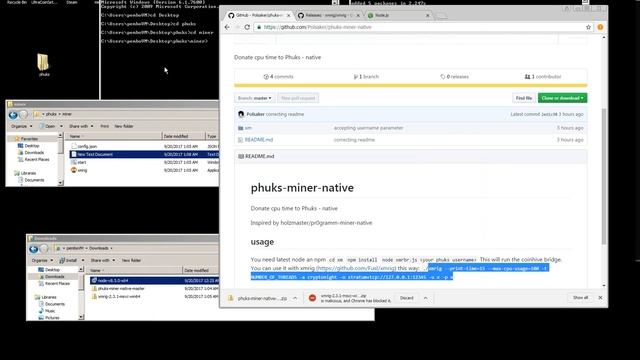Image resolution: width=640 pixels, height=360 pixels.
Task: Click Open in the miner window toolbar
Action: 51,126
